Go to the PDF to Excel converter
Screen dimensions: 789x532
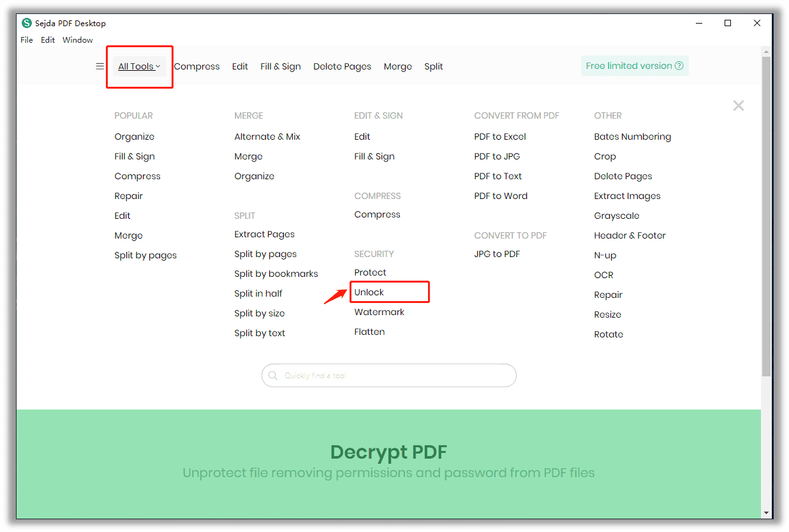click(501, 137)
